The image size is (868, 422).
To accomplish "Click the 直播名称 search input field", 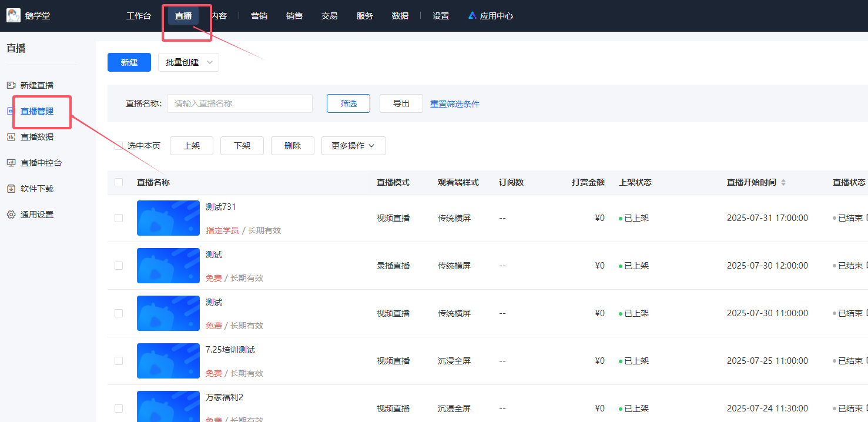I will 240,103.
